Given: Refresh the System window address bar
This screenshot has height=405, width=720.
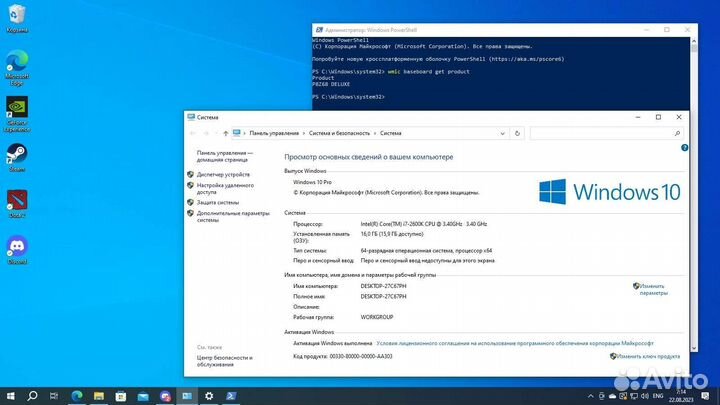Looking at the screenshot, I should tap(517, 133).
